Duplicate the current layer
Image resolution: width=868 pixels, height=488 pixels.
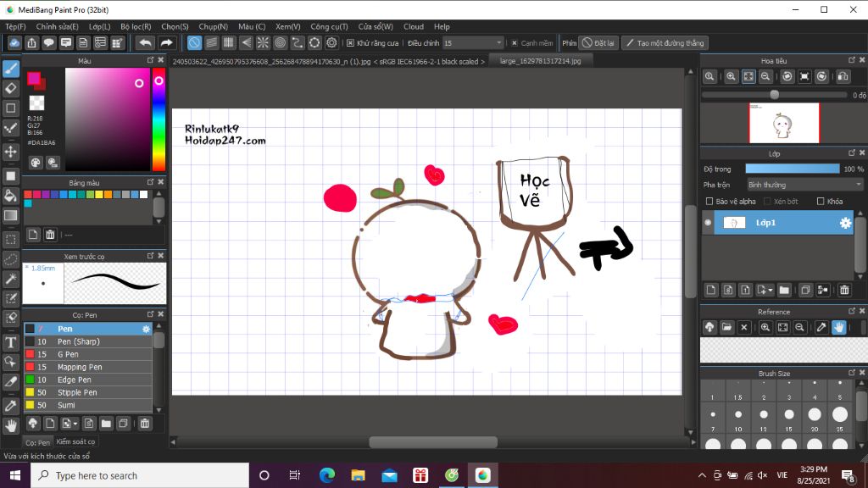click(805, 290)
